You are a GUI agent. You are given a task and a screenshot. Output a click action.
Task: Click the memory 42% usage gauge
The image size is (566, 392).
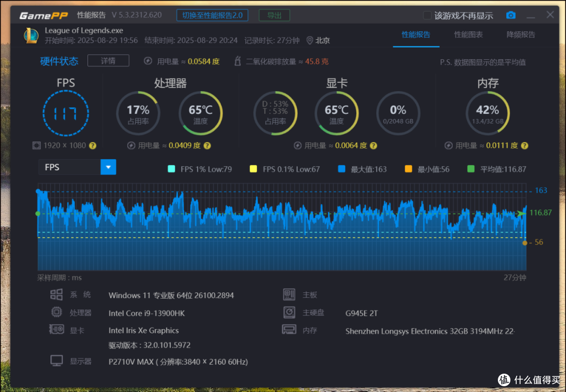(x=488, y=113)
